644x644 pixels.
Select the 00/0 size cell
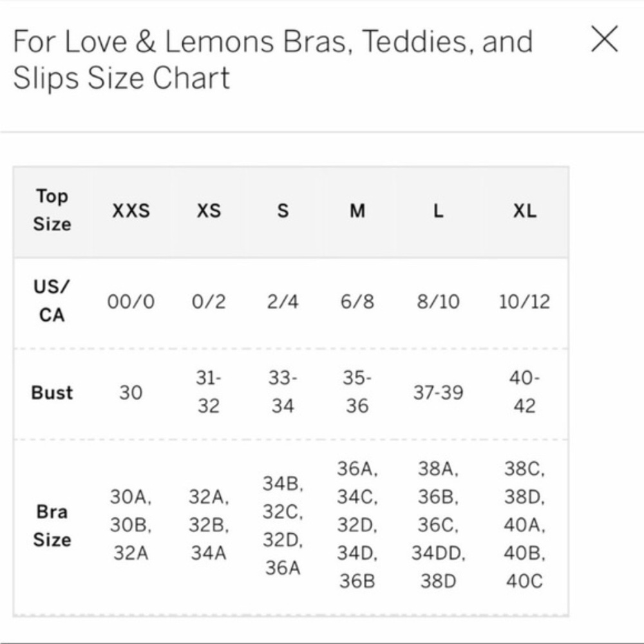[133, 301]
